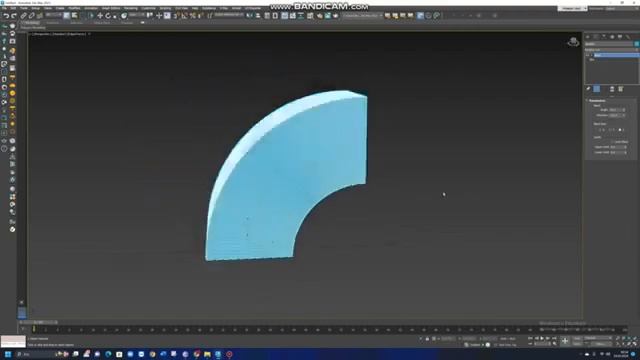Viewport: 640px width, 360px height.
Task: Open the named selection sets dropdown
Action: (229, 15)
